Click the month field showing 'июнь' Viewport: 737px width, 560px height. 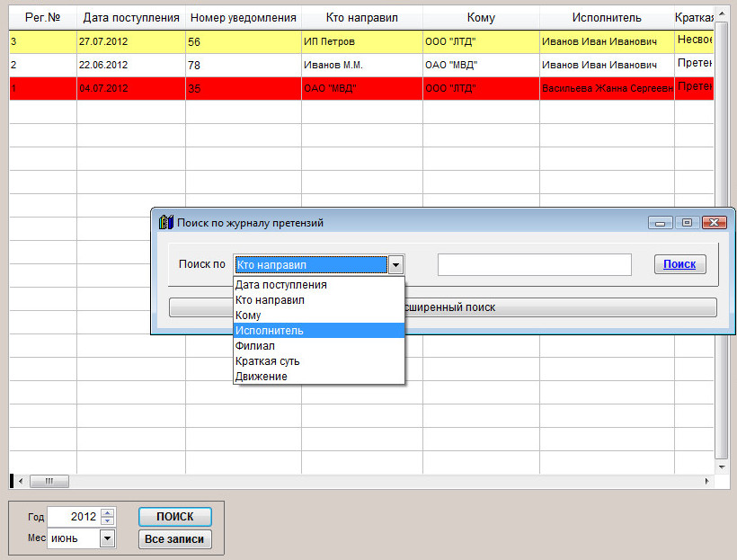click(x=74, y=538)
